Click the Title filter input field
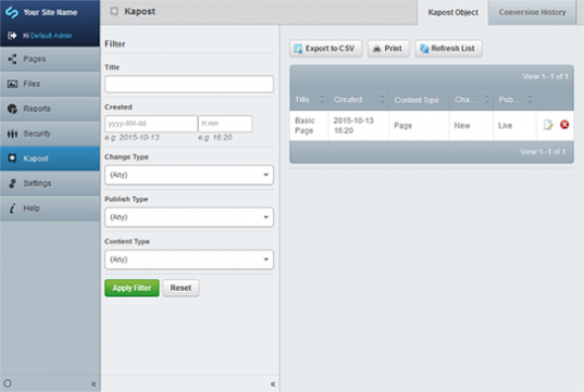This screenshot has height=392, width=584. coord(189,84)
